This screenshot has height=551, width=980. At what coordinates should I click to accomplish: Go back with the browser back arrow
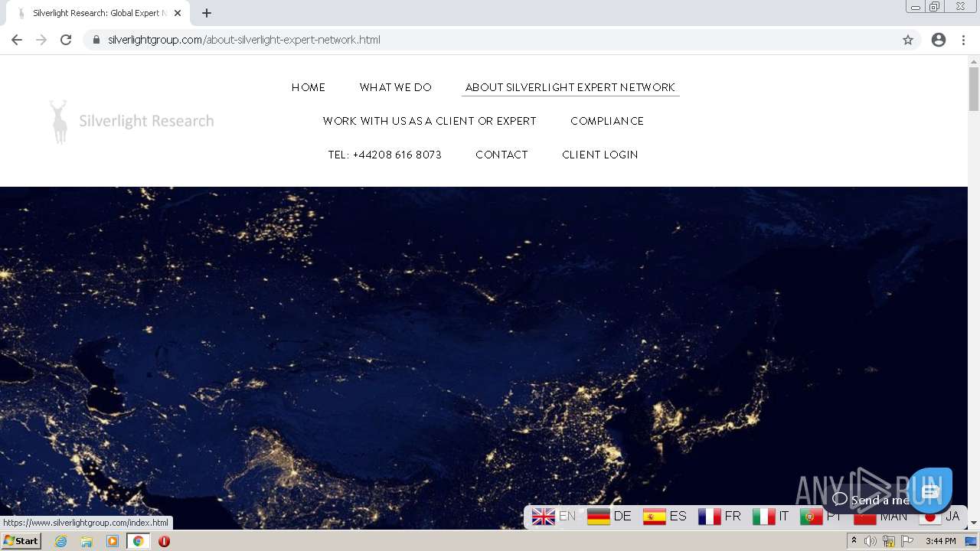click(x=17, y=40)
